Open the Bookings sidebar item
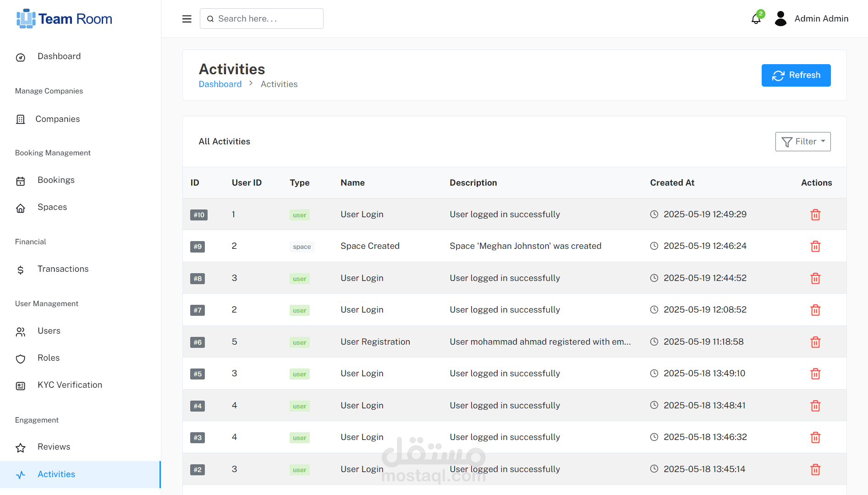 tap(56, 180)
